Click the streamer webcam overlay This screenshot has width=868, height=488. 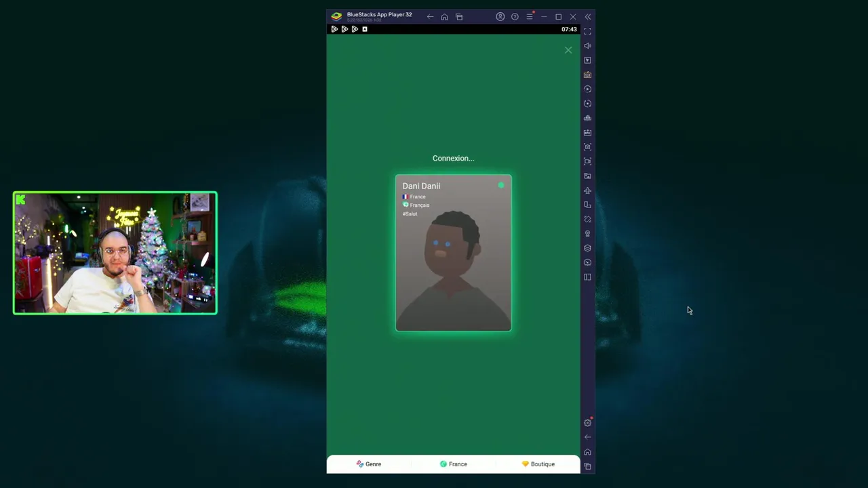[115, 253]
